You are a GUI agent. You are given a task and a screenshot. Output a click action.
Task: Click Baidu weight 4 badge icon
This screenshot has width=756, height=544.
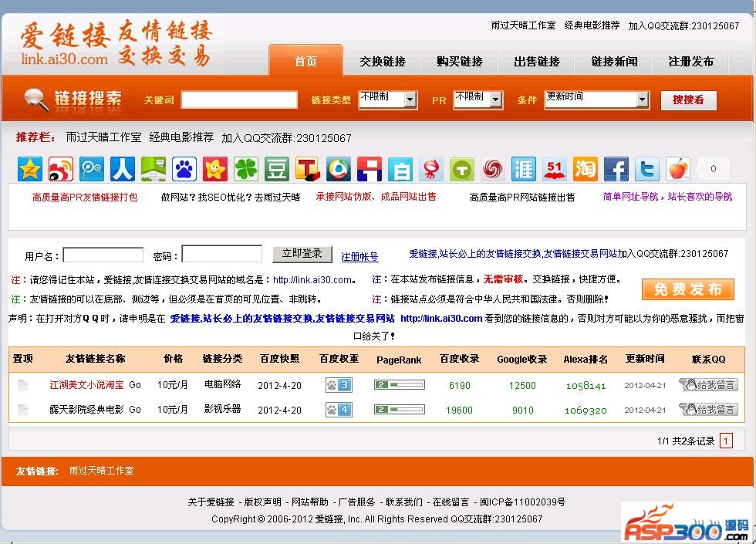(x=339, y=410)
